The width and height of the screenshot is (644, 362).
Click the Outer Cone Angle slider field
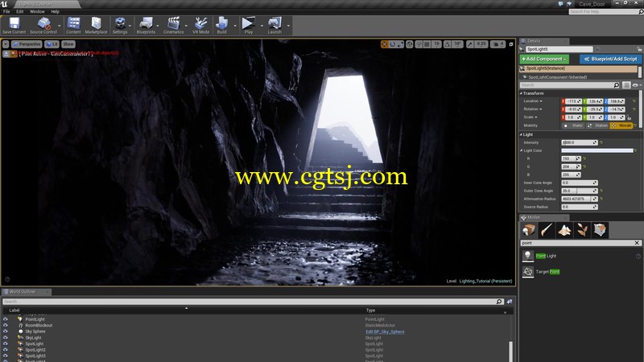pyautogui.click(x=579, y=191)
